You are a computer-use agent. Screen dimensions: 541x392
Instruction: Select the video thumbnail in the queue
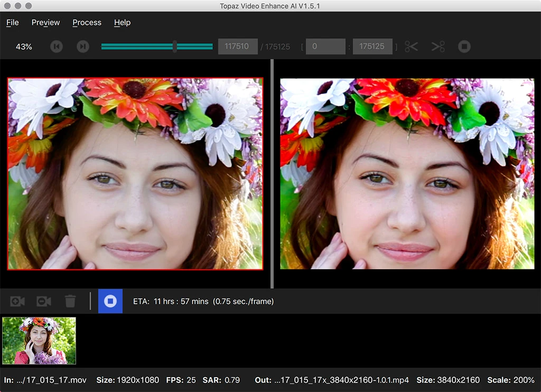(39, 341)
